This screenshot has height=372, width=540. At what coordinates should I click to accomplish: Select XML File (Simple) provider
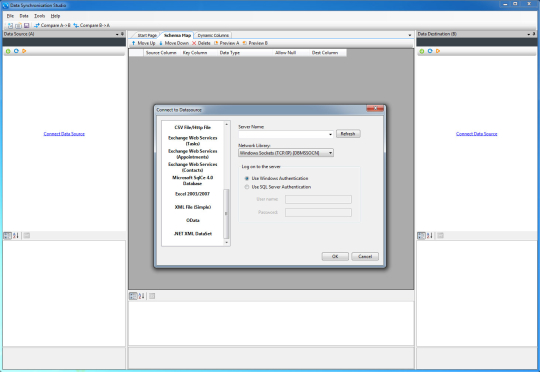pos(193,207)
